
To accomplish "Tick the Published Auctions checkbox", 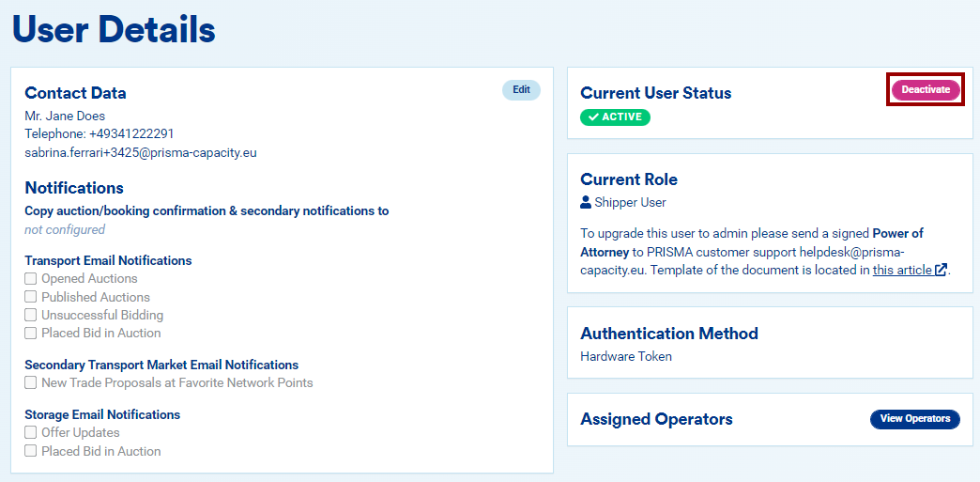I will (31, 297).
